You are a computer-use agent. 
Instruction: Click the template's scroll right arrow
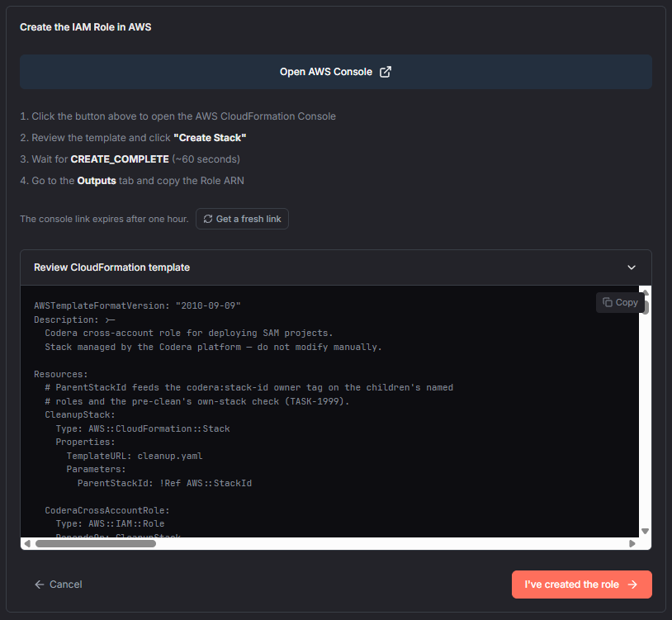click(x=632, y=544)
